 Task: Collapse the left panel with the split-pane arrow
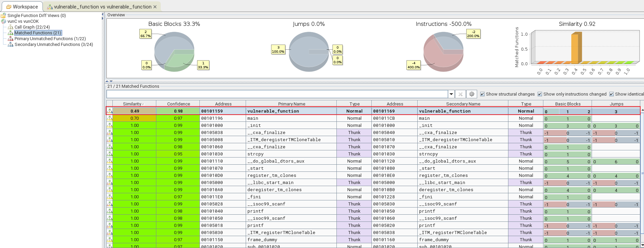pyautogui.click(x=103, y=14)
